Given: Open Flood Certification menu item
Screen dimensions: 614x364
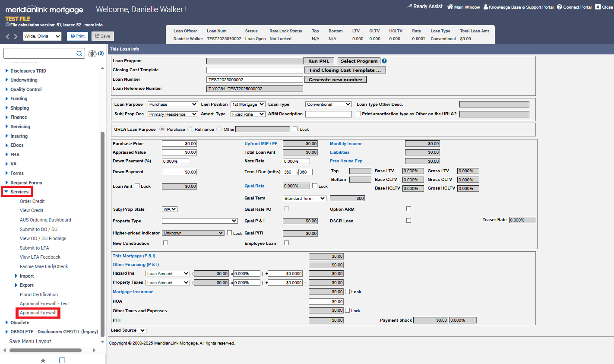Looking at the screenshot, I should point(39,294).
